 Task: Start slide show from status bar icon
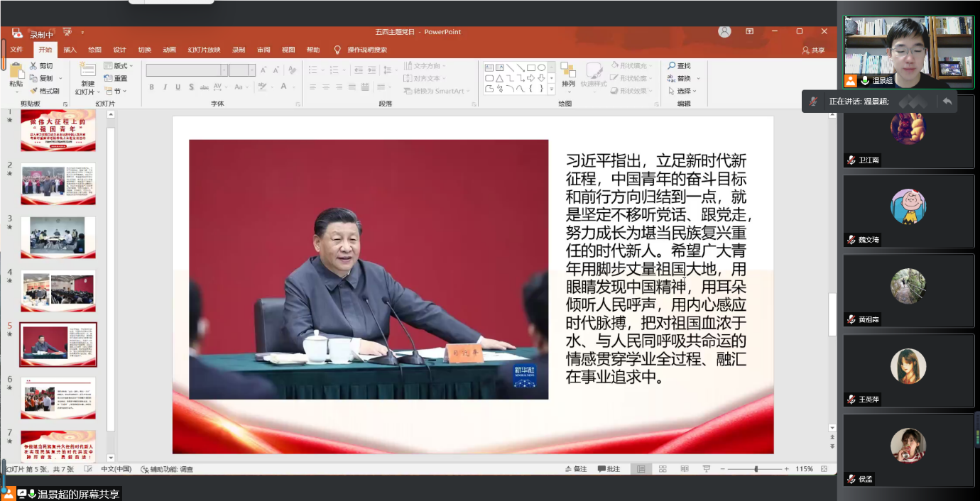click(x=706, y=469)
